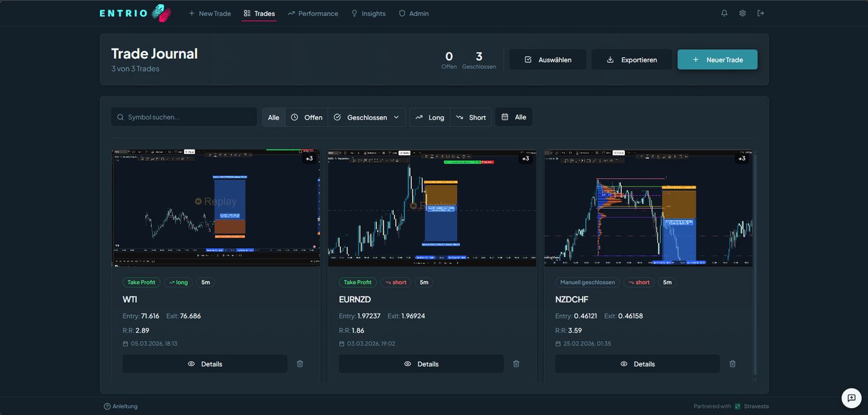This screenshot has width=868, height=415.
Task: Click the Manuell geschlossen tag on NZDCHF
Action: (587, 282)
